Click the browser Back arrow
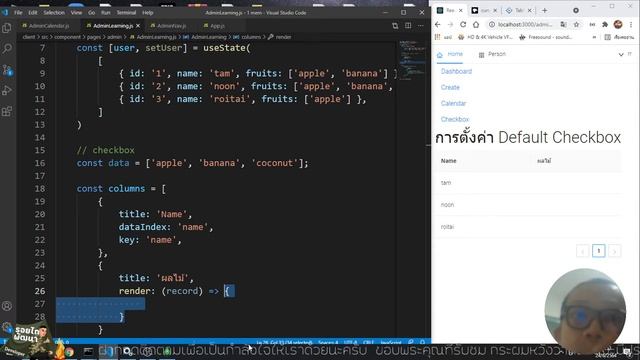This screenshot has width=640, height=360. pos(438,24)
